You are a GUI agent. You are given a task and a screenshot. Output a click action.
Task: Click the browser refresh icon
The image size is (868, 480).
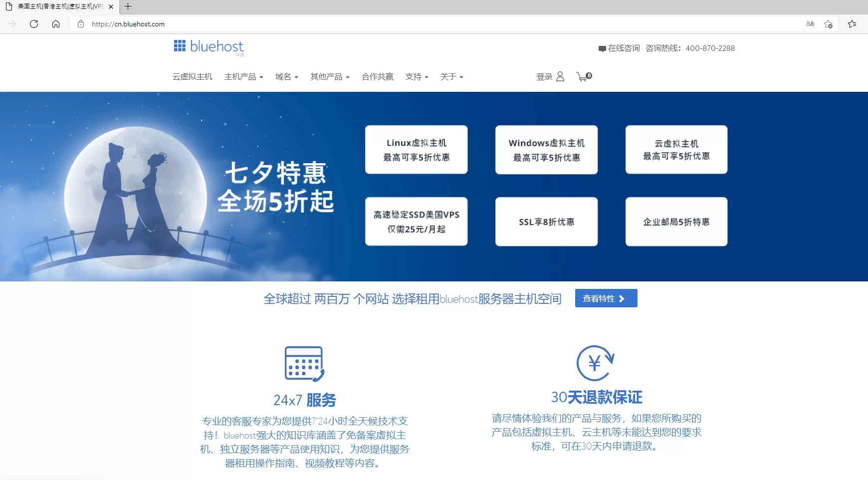(34, 24)
